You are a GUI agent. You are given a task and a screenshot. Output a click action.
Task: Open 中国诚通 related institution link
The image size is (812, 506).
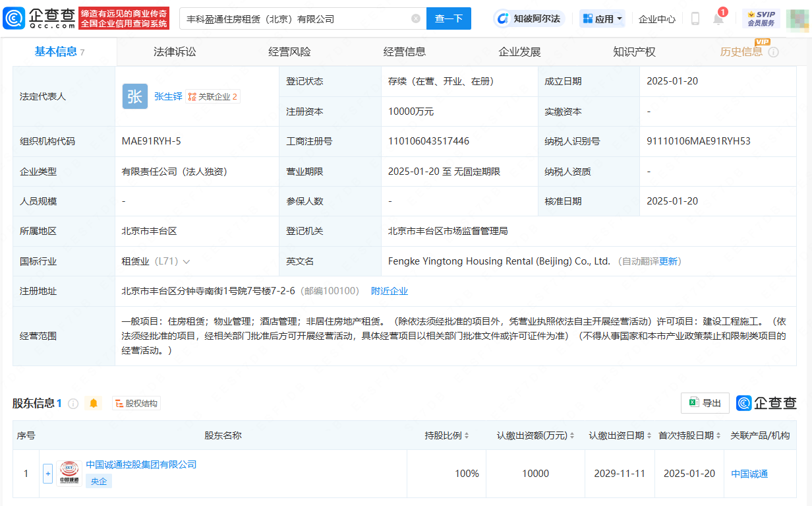coord(749,474)
